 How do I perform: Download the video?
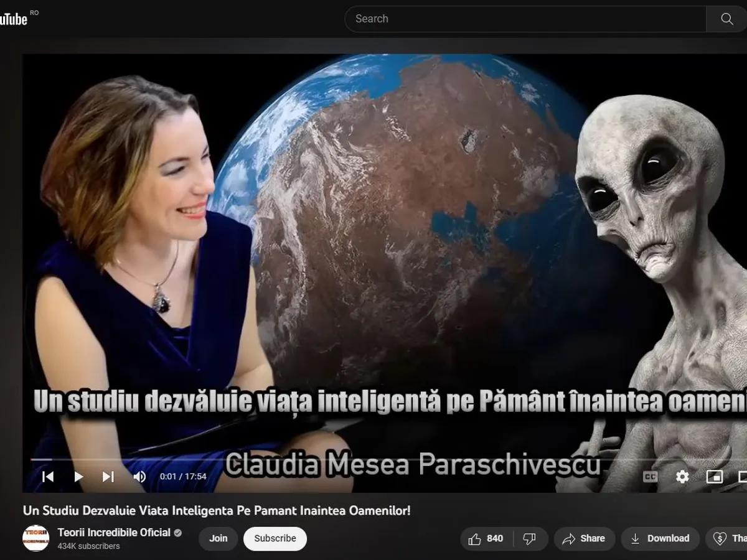[x=660, y=538]
